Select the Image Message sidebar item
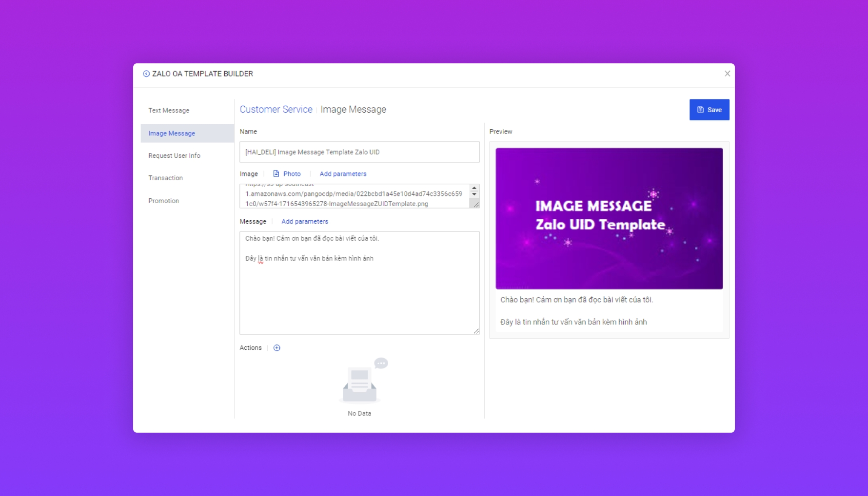Viewport: 868px width, 496px height. [172, 134]
